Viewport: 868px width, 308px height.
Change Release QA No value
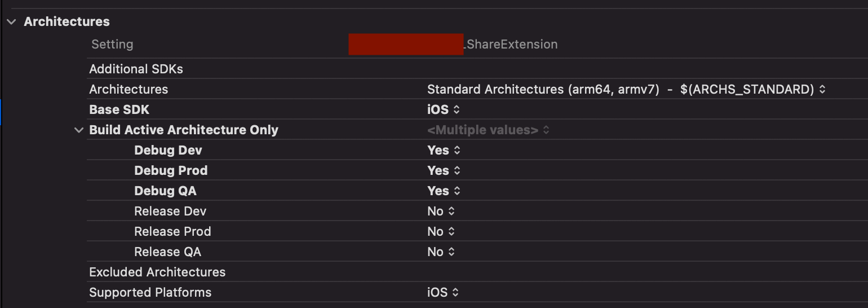click(x=441, y=252)
